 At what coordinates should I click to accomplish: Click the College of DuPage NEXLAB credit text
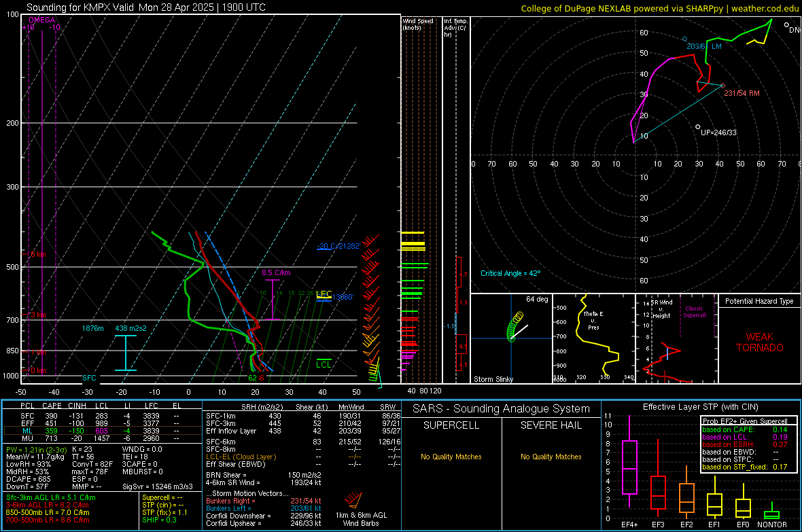click(x=659, y=8)
